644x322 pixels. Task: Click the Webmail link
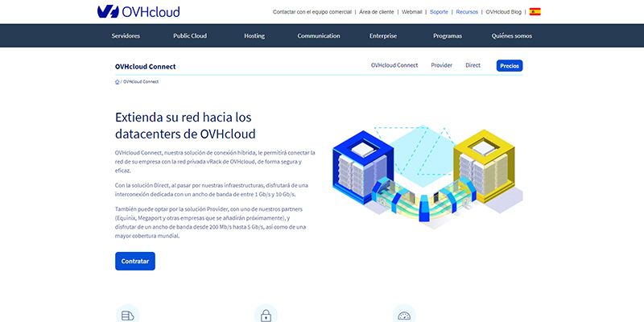tap(411, 12)
